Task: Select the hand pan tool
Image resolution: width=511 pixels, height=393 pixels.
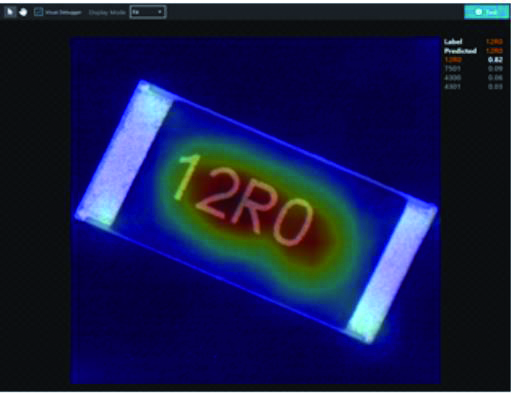Action: click(23, 12)
